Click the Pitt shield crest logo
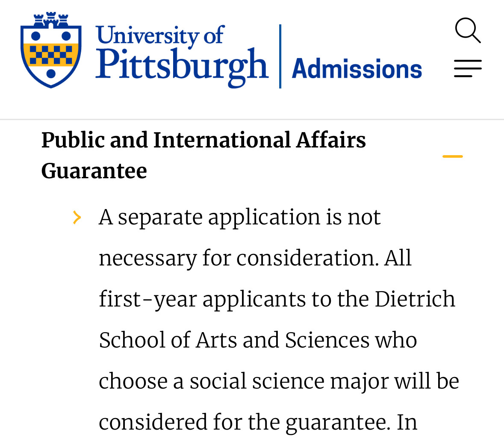 pyautogui.click(x=51, y=50)
